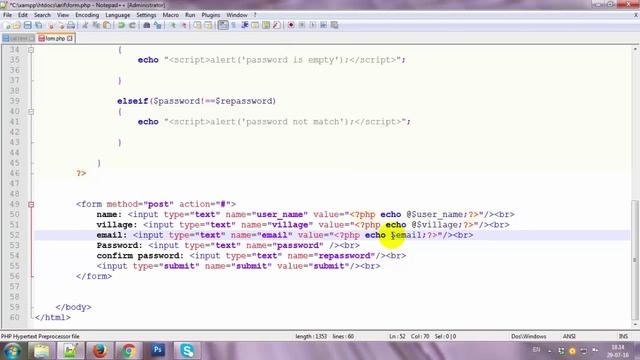Toggle Show Indent Guide icon
Viewport: 640px width, 360px height.
click(x=244, y=25)
